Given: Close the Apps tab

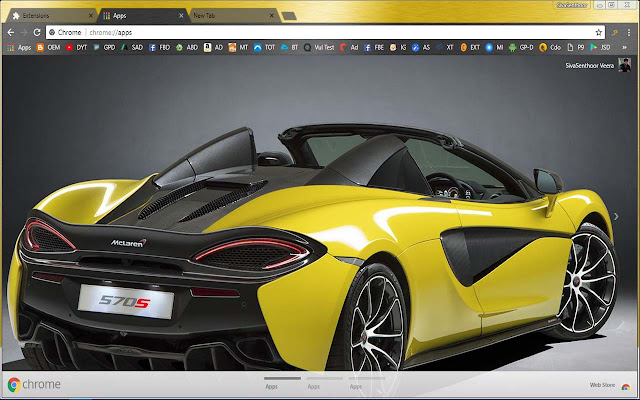Looking at the screenshot, I should pyautogui.click(x=181, y=16).
